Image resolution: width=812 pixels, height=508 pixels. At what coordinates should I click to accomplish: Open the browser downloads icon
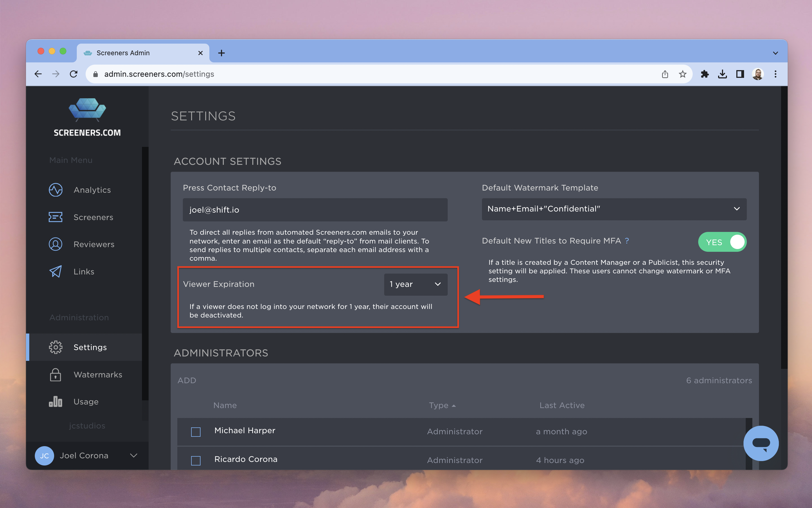[722, 74]
